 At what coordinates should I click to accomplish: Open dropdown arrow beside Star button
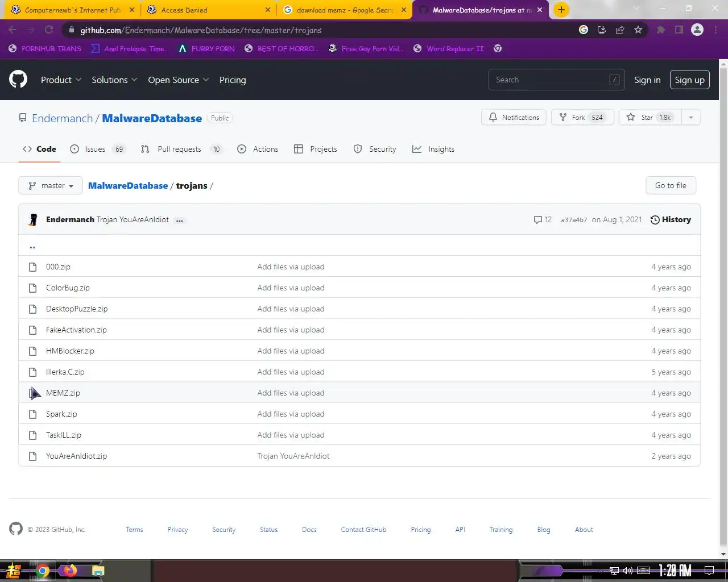coord(690,117)
